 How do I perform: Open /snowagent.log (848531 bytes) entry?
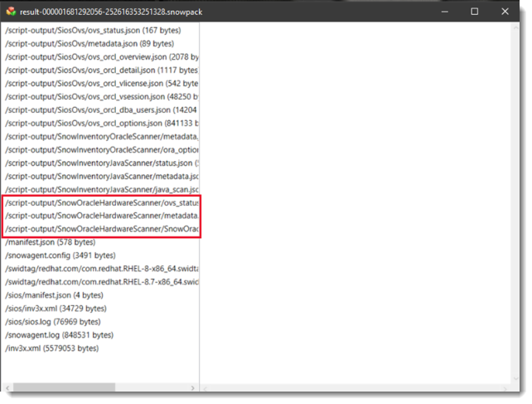(60, 334)
